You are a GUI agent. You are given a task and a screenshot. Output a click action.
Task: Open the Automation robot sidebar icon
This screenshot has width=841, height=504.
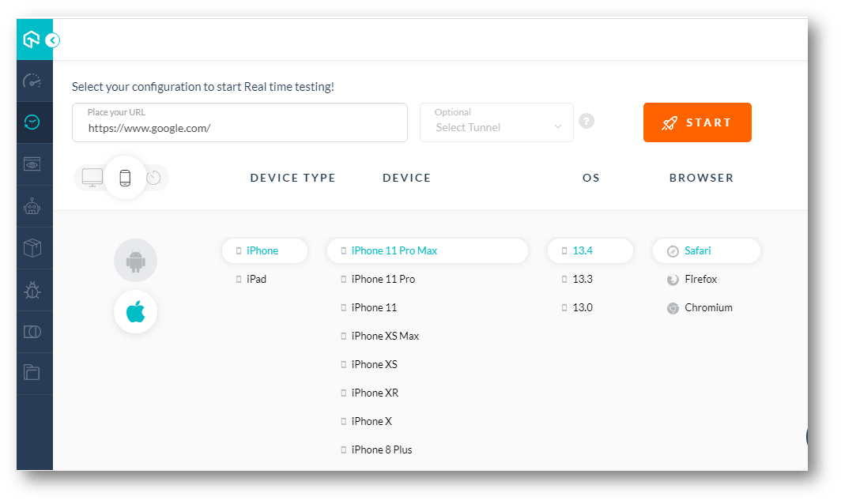point(34,205)
